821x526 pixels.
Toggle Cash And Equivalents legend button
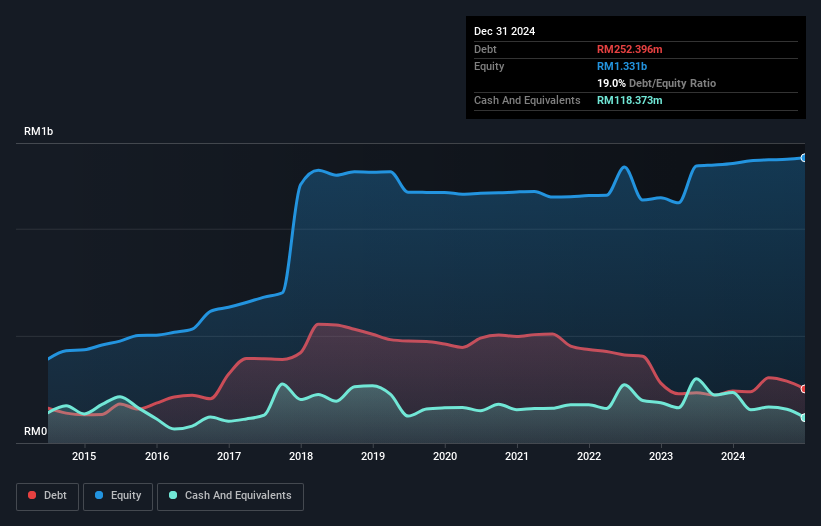[x=230, y=496]
